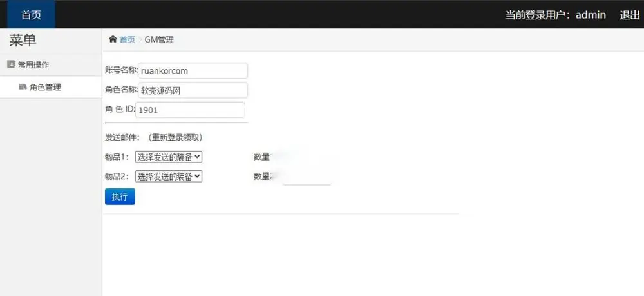Open the 物品1 equipment dropdown
Image resolution: width=644 pixels, height=296 pixels.
[168, 157]
